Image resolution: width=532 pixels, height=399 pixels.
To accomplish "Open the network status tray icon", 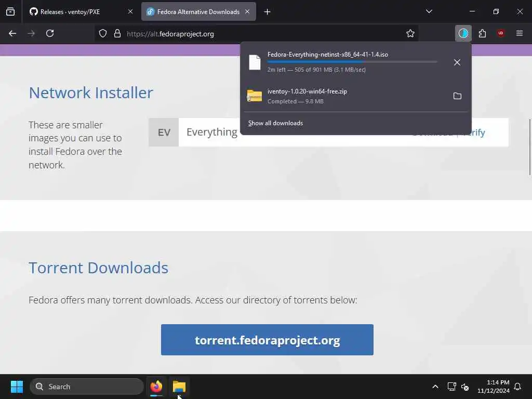I will 451,387.
